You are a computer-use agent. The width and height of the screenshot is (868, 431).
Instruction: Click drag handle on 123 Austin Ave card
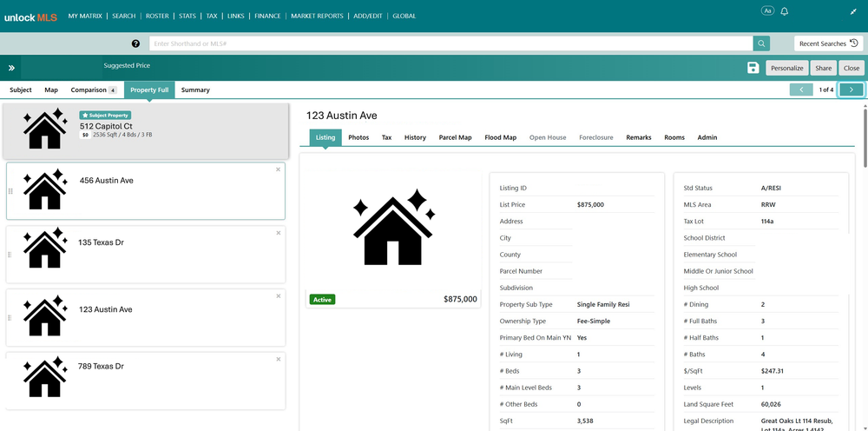click(x=10, y=317)
